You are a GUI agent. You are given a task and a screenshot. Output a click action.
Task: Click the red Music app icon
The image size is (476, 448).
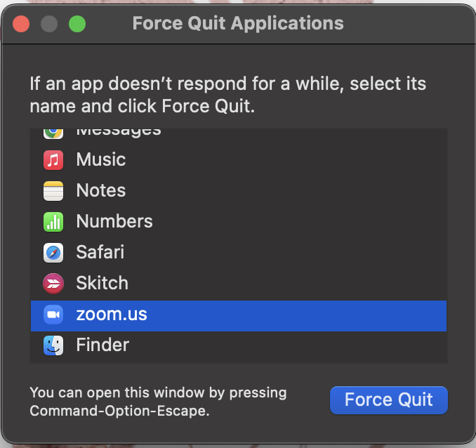(x=53, y=159)
